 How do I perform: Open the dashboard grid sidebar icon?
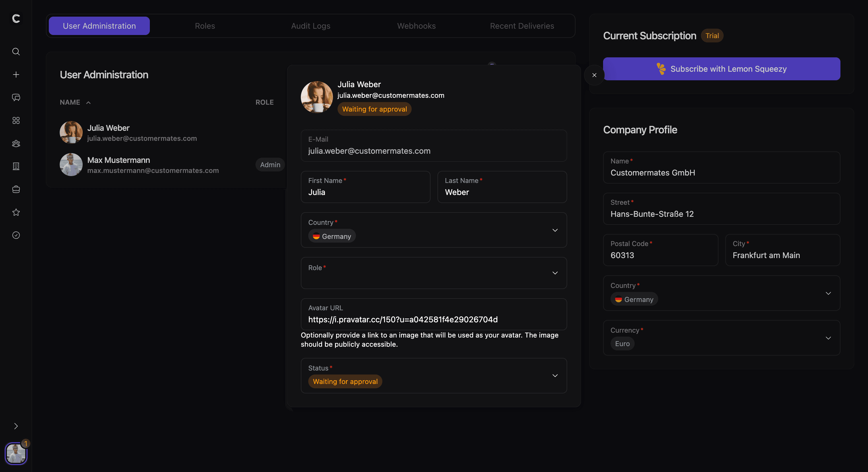coord(16,120)
